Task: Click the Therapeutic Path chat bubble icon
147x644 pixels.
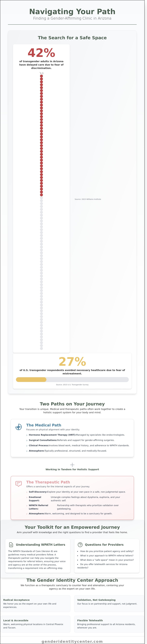Action: tap(18, 484)
